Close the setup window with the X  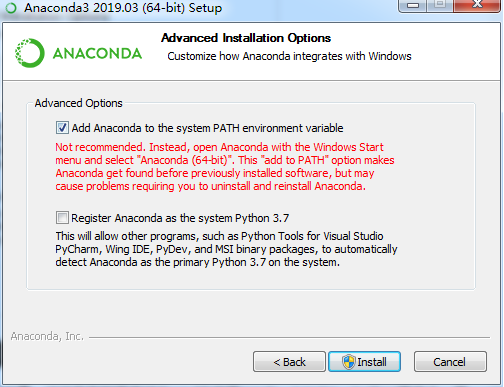[x=477, y=5]
